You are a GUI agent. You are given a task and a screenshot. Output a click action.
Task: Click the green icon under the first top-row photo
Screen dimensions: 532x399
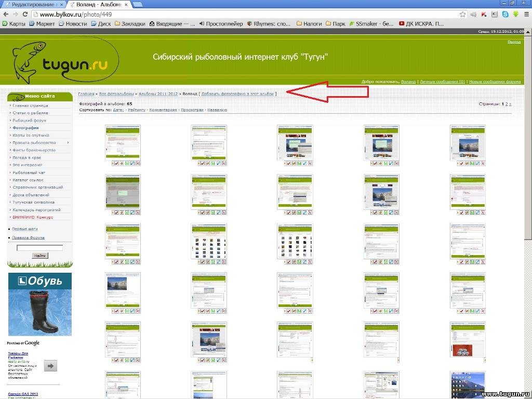pos(127,164)
